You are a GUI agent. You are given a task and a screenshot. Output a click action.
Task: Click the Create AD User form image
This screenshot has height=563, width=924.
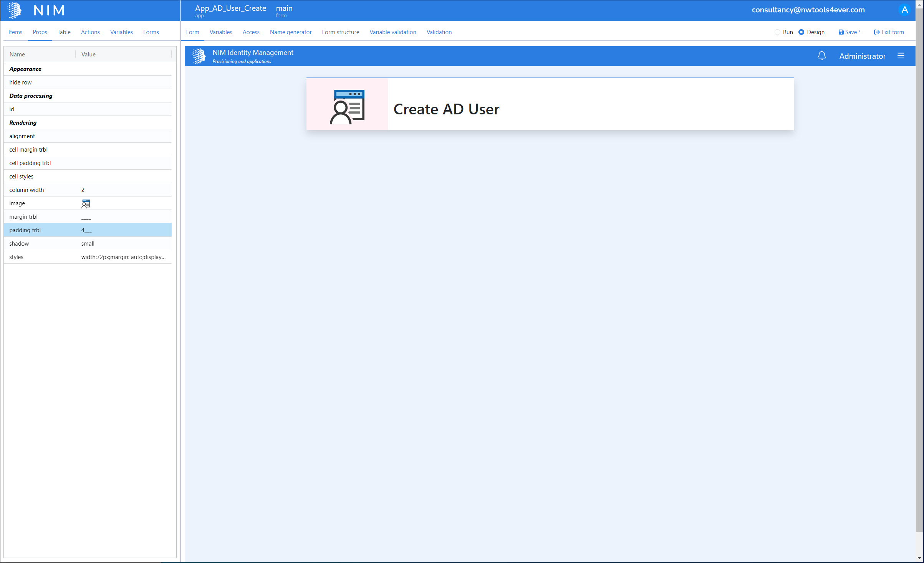click(347, 107)
